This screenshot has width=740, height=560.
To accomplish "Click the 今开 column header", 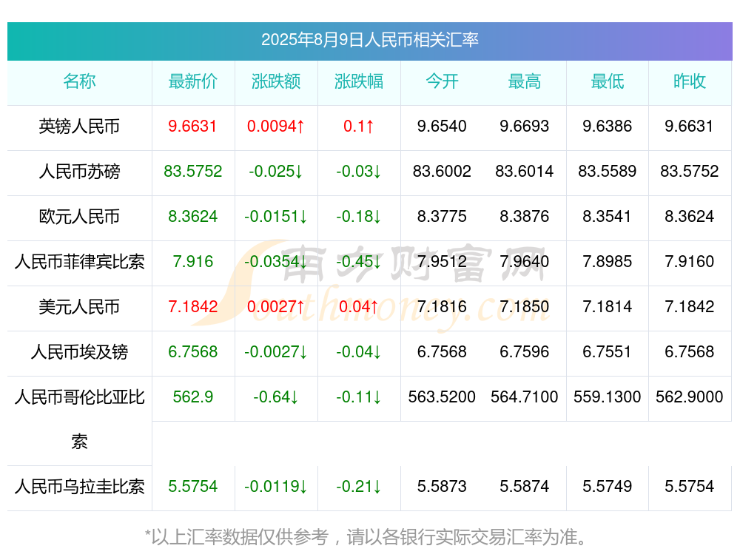I will [x=442, y=81].
